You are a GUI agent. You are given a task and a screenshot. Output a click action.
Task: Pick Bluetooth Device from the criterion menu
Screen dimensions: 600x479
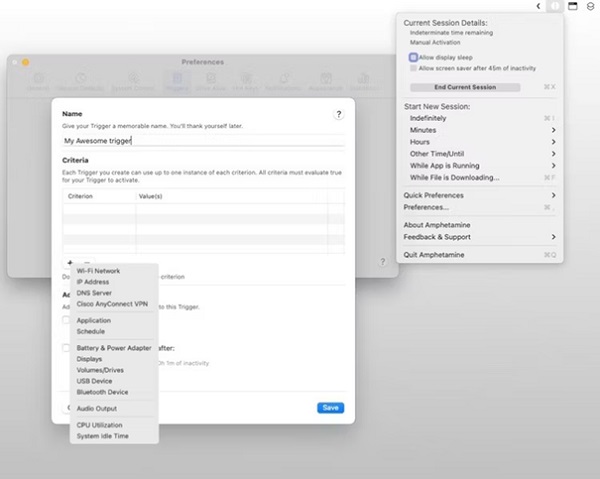[101, 392]
